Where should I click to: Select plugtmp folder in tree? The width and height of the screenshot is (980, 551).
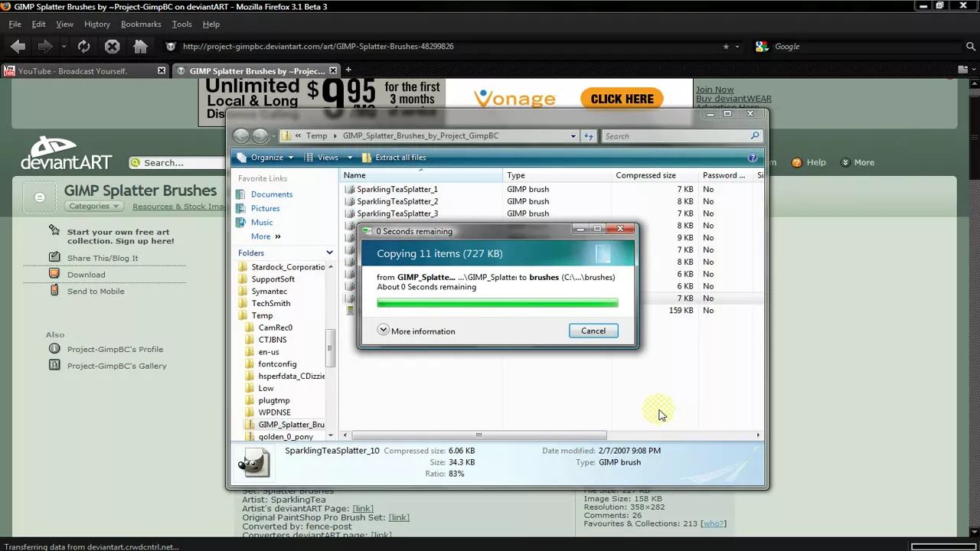click(x=273, y=400)
